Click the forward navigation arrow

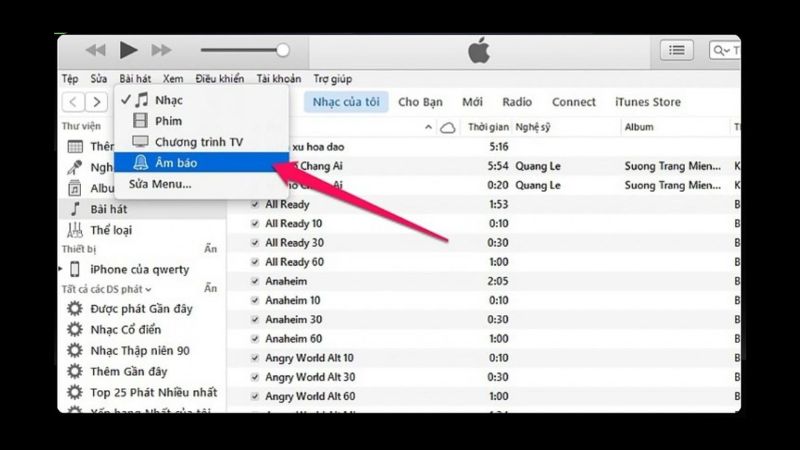(97, 102)
